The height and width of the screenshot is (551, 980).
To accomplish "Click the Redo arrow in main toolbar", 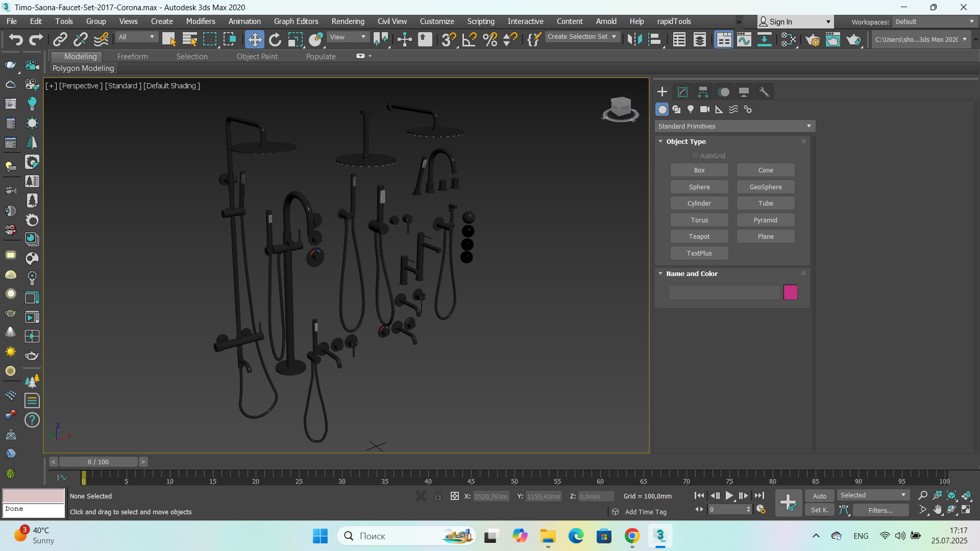I will pos(36,39).
